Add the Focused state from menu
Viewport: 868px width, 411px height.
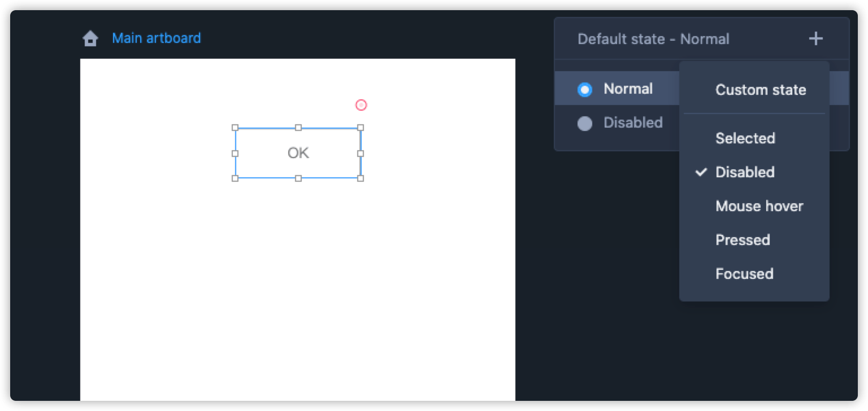coord(744,274)
